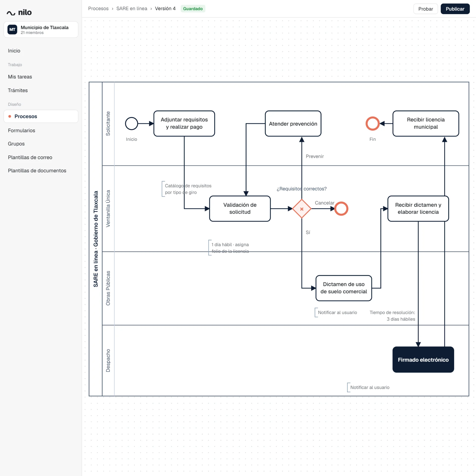Click the nilo wave logo icon
Screen dimensions: 476x476
[x=11, y=13]
